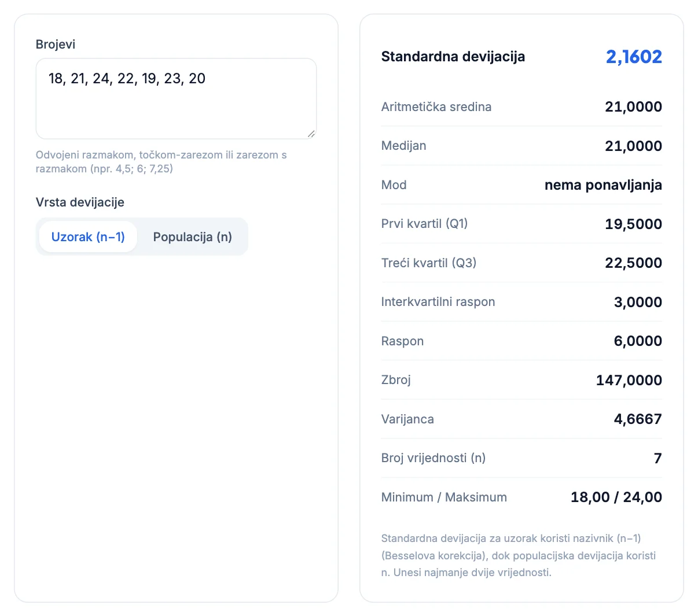Grab the textarea resize handle corner
Viewport: 698px width, 616px height.
(x=311, y=134)
